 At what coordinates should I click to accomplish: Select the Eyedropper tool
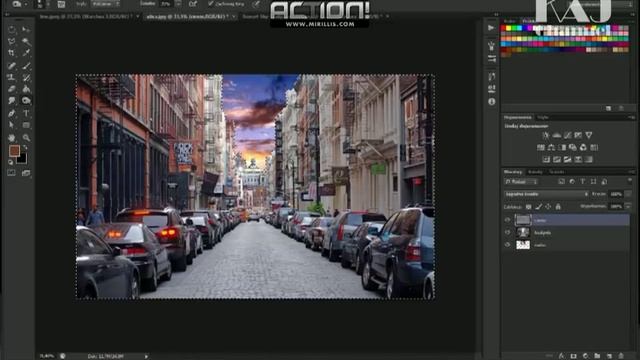[x=26, y=53]
